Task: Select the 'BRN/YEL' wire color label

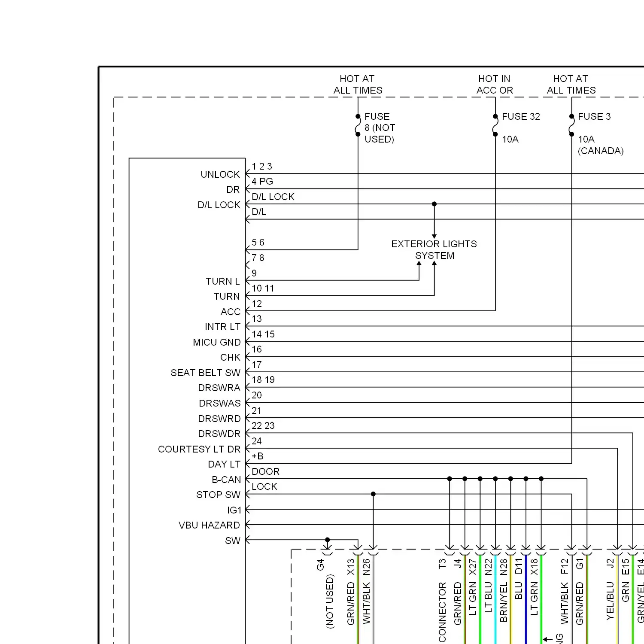Action: click(x=504, y=602)
